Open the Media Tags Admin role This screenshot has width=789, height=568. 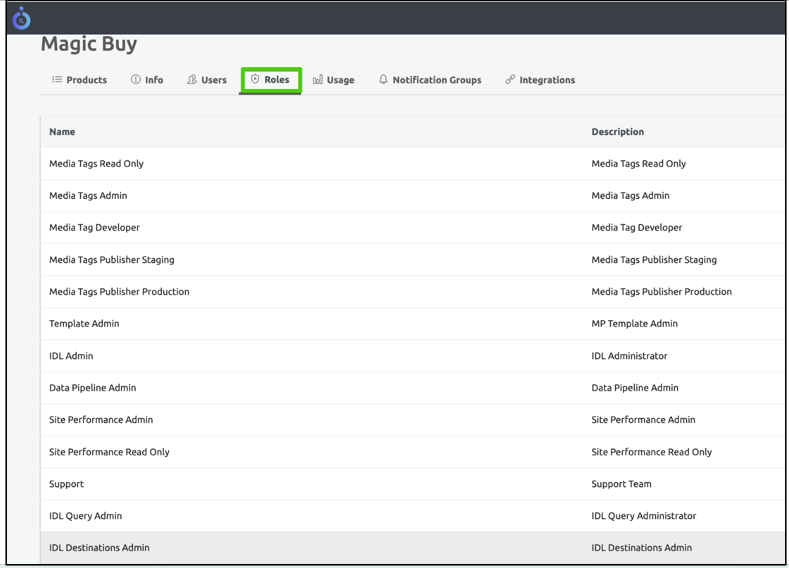click(x=88, y=196)
